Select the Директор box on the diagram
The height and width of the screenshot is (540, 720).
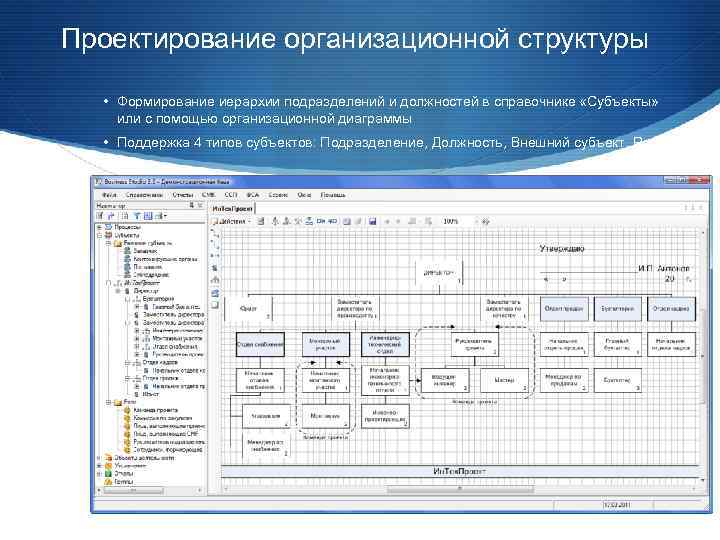point(439,273)
